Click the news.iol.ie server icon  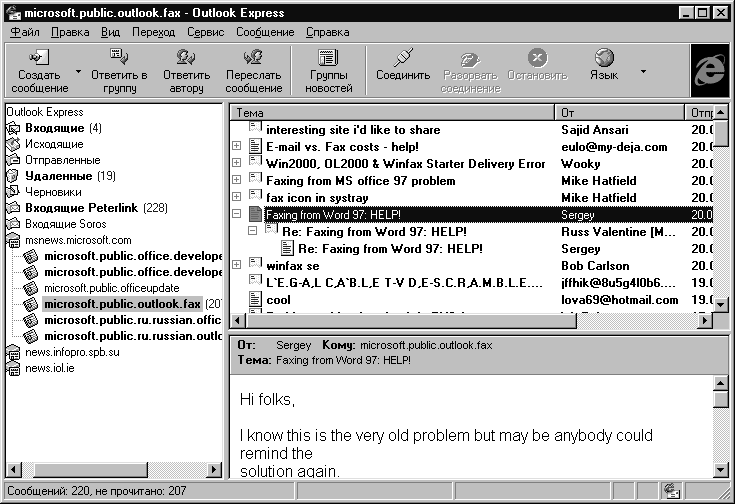(14, 369)
